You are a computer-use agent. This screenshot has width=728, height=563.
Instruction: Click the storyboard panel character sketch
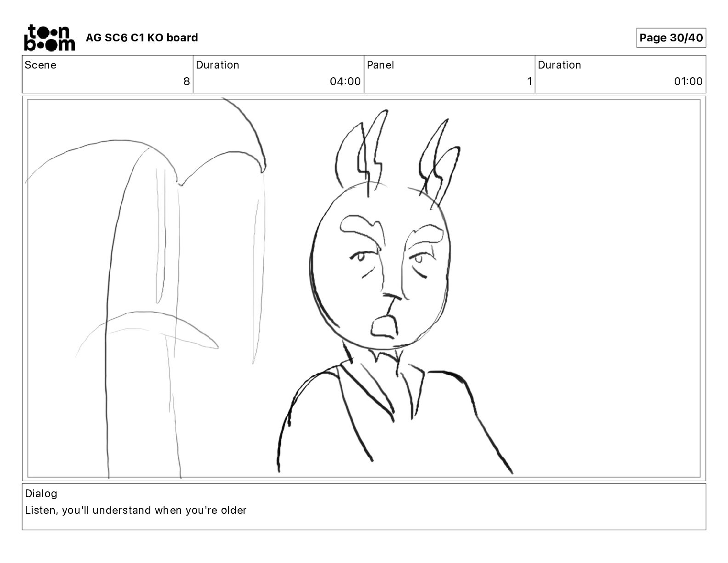[x=394, y=292]
